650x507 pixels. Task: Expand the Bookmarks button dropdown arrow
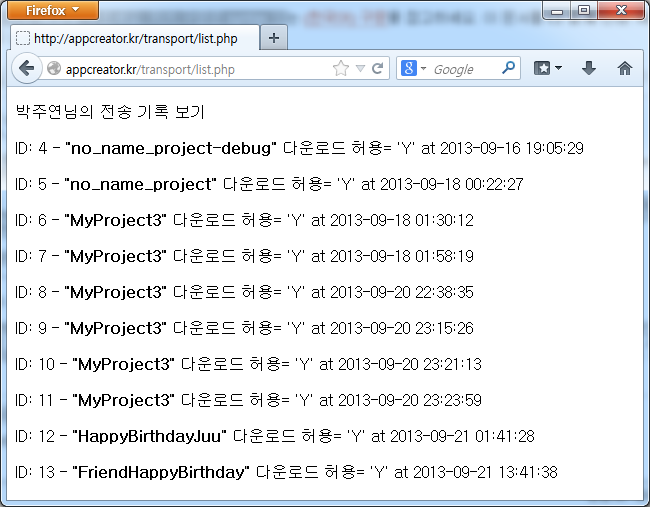pyautogui.click(x=558, y=68)
